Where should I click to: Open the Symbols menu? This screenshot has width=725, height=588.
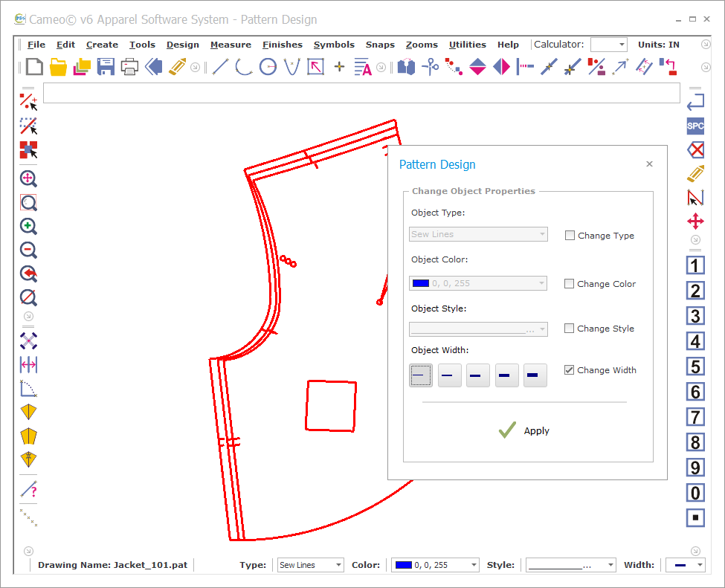tap(334, 45)
